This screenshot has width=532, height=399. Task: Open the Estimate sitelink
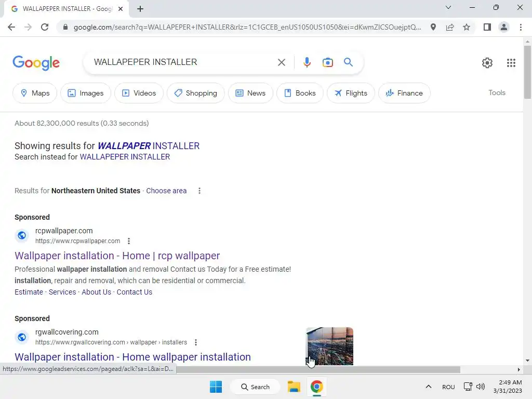(29, 292)
